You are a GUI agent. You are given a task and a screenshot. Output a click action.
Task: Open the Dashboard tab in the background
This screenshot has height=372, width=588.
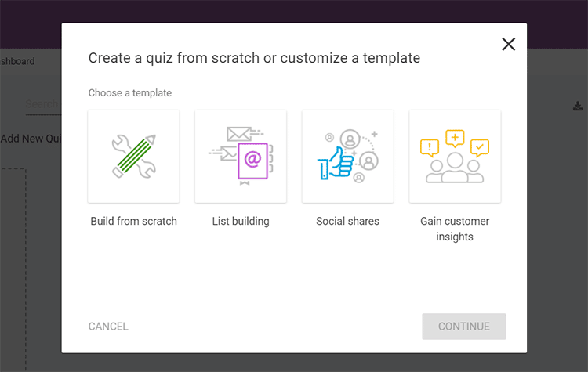pos(17,61)
